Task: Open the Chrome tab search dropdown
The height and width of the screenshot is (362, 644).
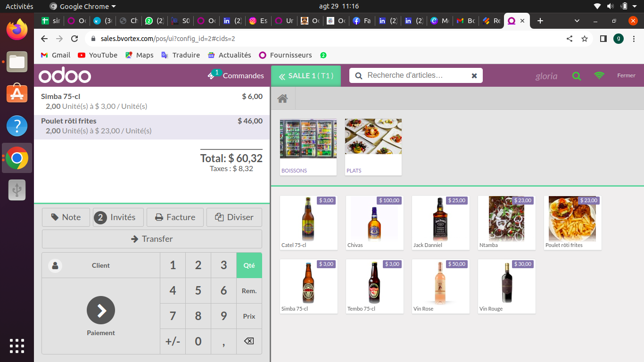Action: [577, 21]
